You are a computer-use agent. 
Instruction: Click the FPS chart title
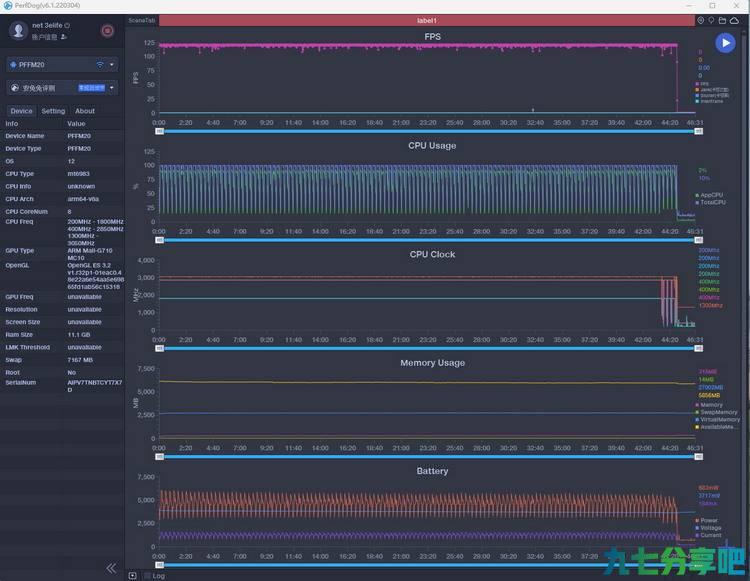[x=432, y=37]
